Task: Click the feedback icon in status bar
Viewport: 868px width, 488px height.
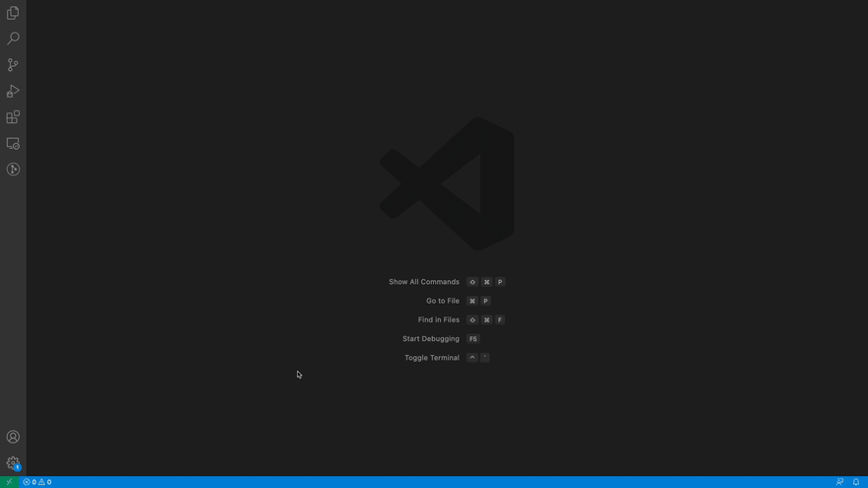Action: pyautogui.click(x=839, y=482)
